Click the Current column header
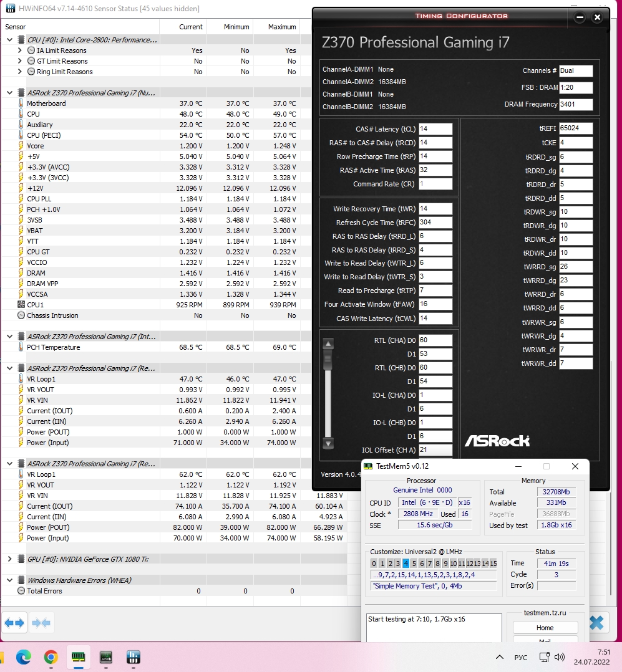The image size is (622, 672). pos(183,27)
